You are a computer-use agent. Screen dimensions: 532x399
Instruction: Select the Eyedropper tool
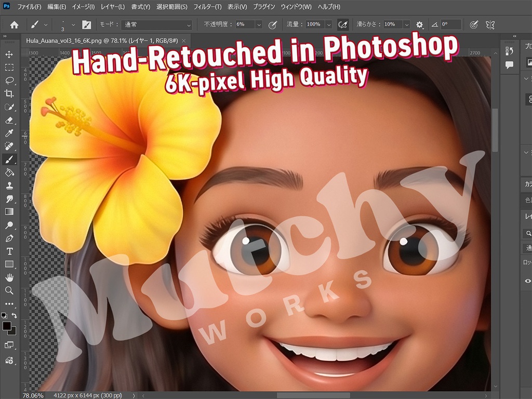click(x=9, y=133)
